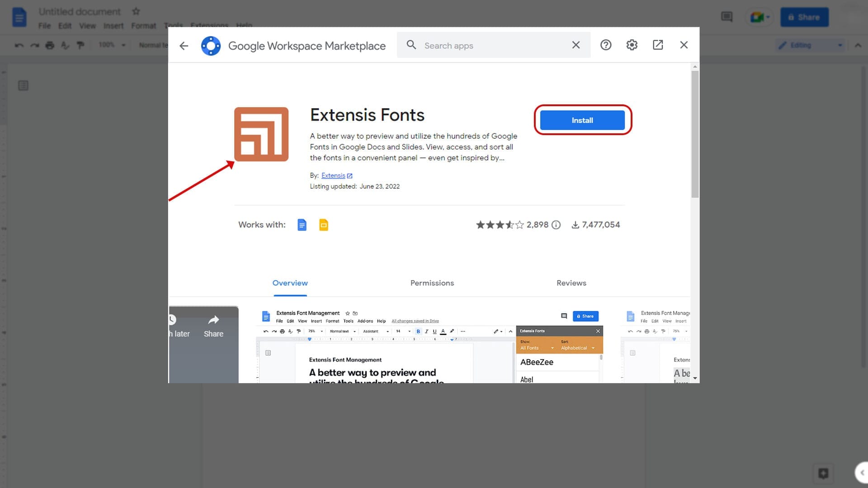Click the back arrow in Marketplace header
Screen dimensions: 868x488
pos(184,46)
